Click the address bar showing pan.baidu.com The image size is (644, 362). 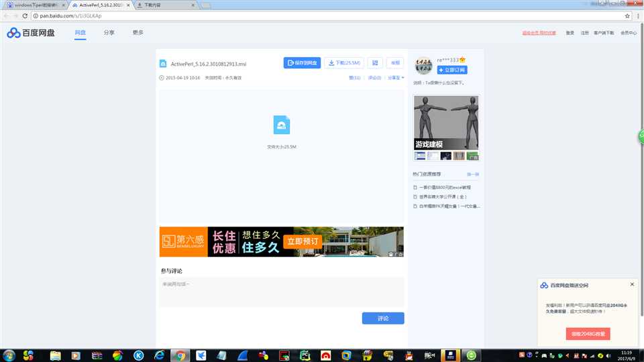[x=329, y=15]
